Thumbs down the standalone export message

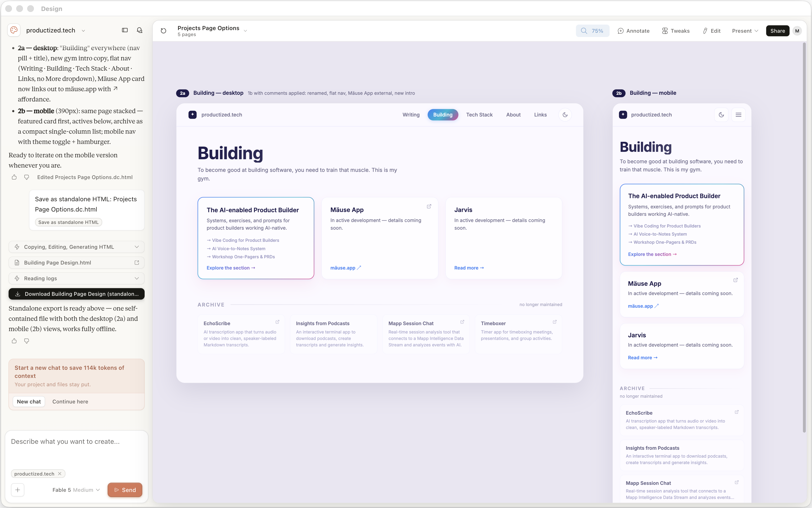[x=26, y=341]
